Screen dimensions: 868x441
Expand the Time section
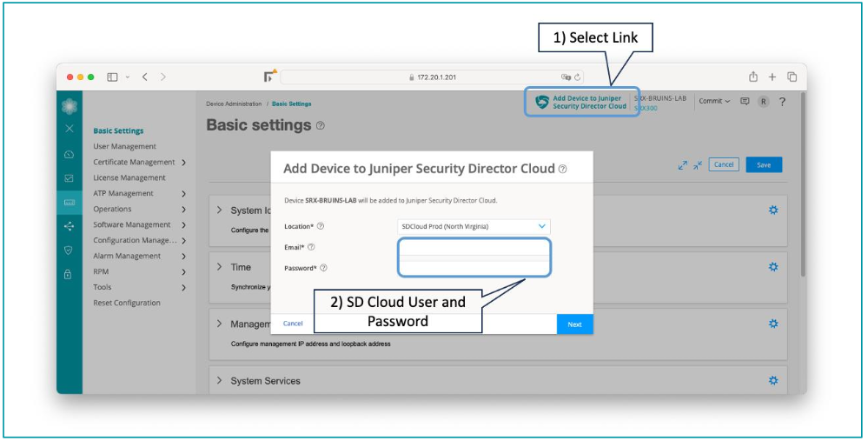click(219, 267)
